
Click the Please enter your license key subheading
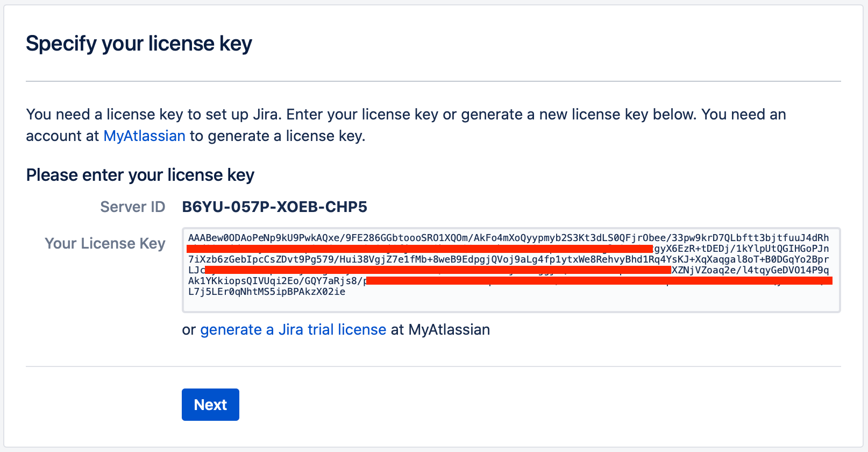coord(140,175)
